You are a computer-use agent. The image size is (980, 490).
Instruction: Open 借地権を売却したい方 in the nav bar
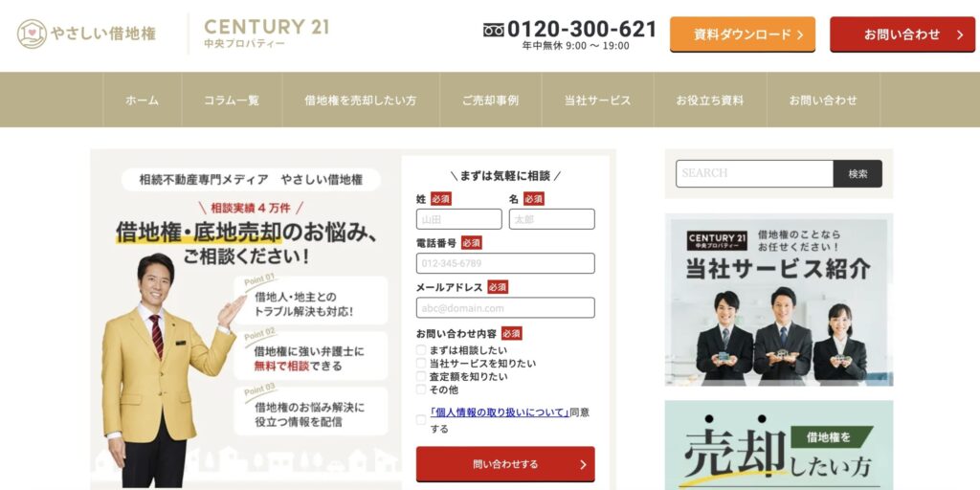361,100
